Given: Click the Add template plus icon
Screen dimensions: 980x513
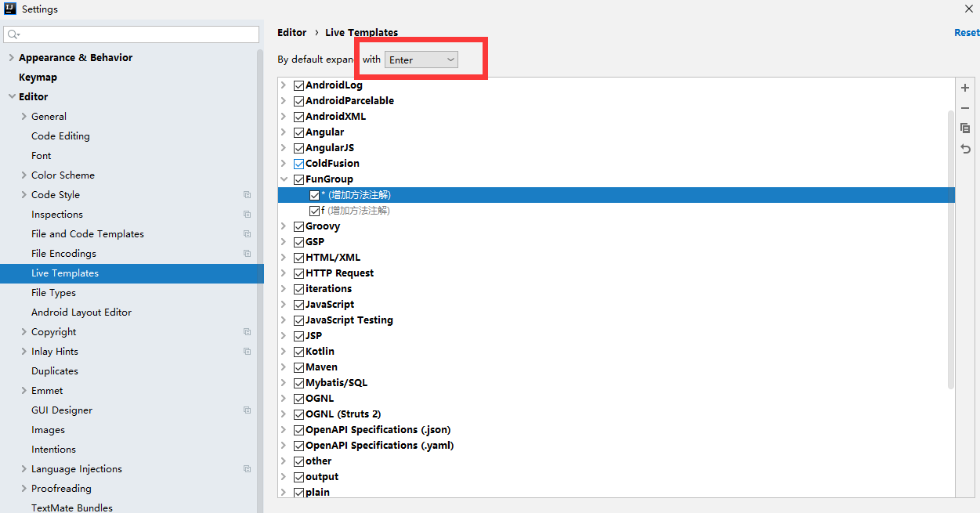Looking at the screenshot, I should point(965,89).
